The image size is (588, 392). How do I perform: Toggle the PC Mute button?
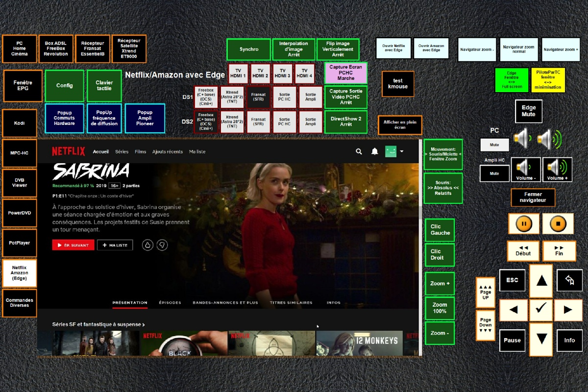pos(494,145)
